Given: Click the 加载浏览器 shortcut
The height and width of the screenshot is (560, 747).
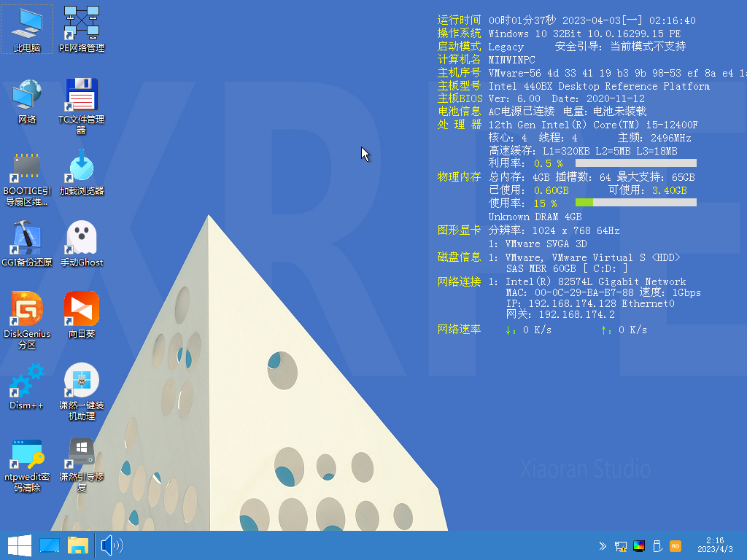Looking at the screenshot, I should tap(81, 168).
